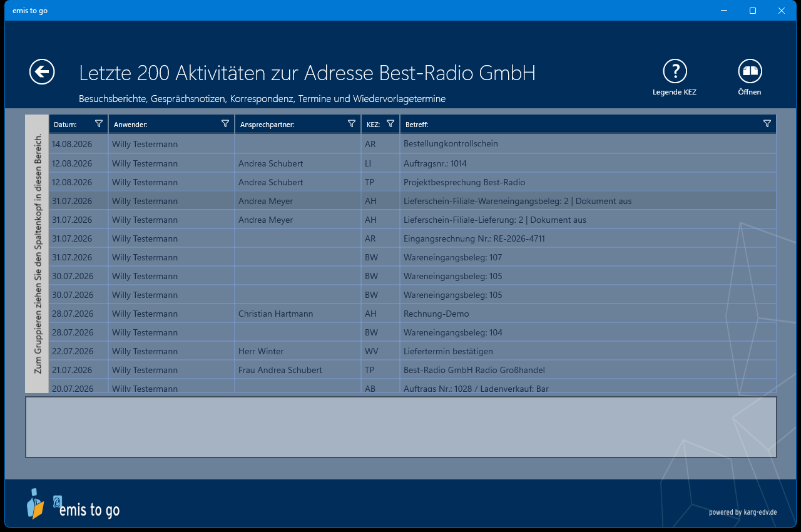This screenshot has width=801, height=532.
Task: Select Best-Radio GmbH Radio Großhandel entry
Action: [412, 370]
